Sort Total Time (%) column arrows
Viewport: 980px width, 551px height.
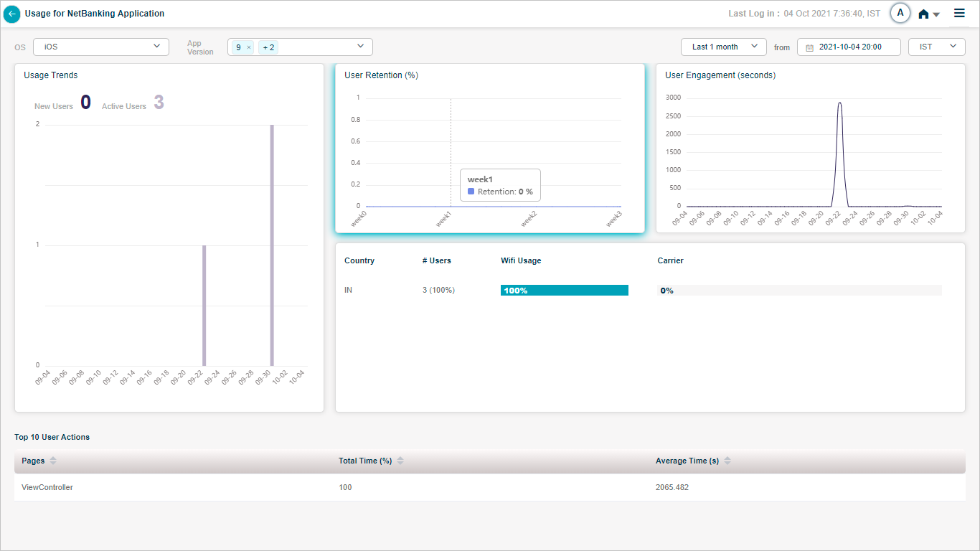click(x=400, y=461)
